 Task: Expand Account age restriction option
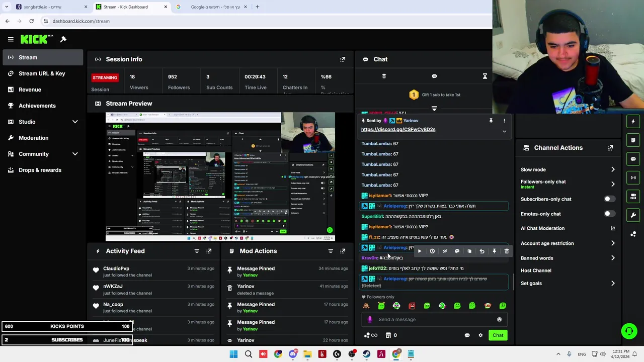(613, 243)
